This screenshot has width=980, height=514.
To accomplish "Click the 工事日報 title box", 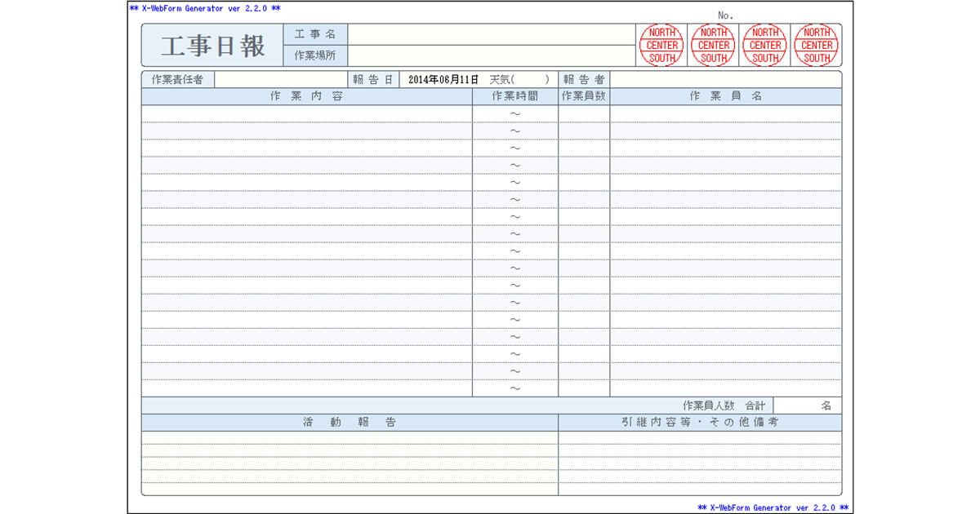I will click(212, 46).
